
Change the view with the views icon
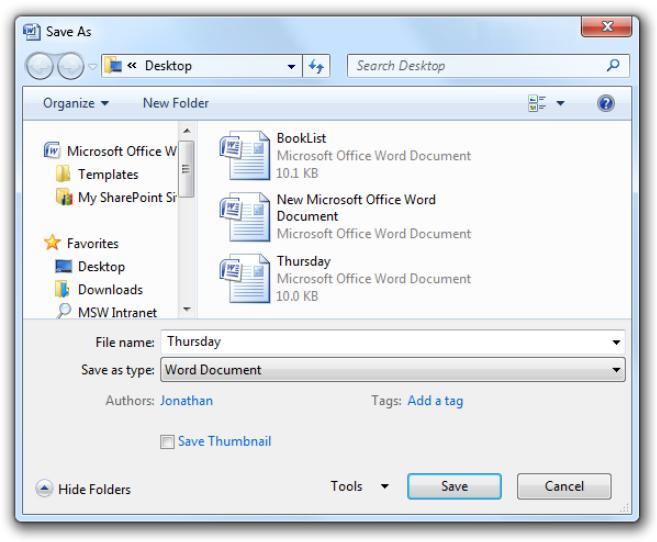[537, 103]
